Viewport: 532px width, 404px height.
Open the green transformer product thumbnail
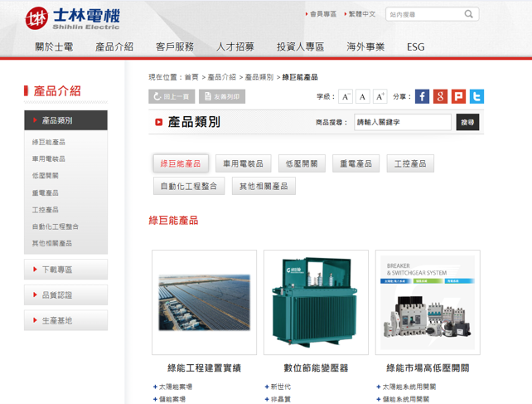(316, 303)
